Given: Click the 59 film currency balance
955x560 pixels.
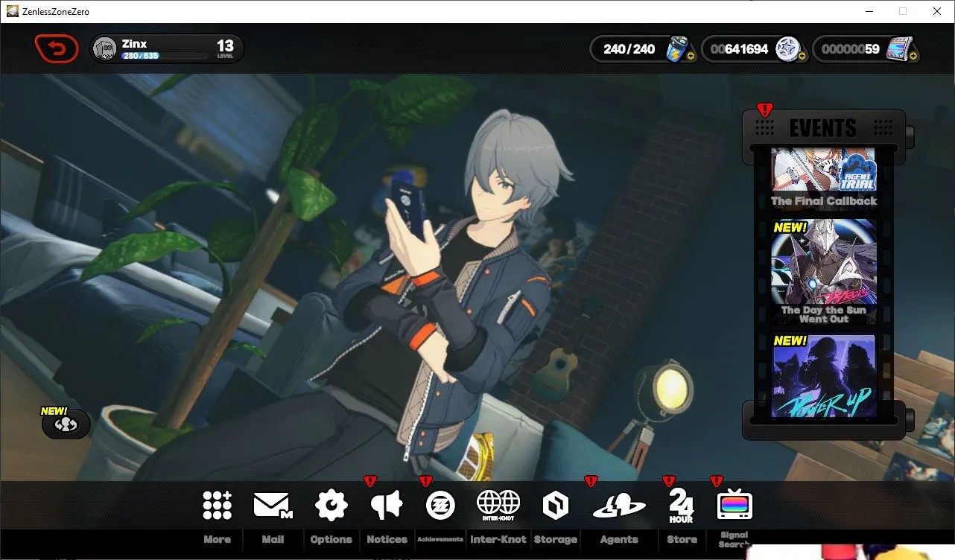Looking at the screenshot, I should [851, 49].
